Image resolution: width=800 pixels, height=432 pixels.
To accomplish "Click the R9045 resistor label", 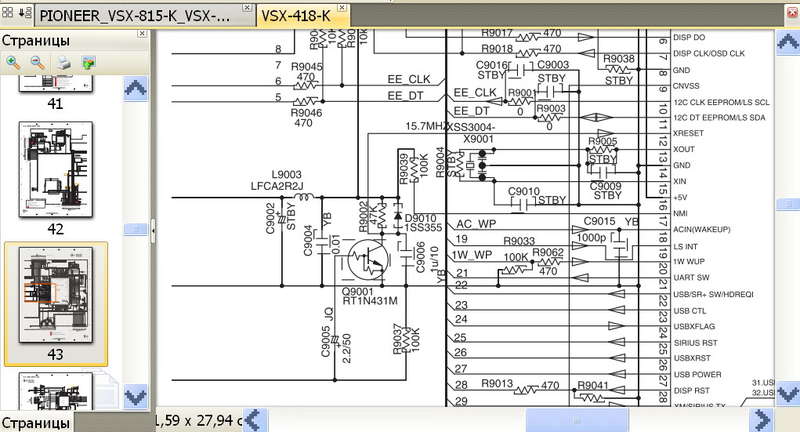I will tap(307, 67).
